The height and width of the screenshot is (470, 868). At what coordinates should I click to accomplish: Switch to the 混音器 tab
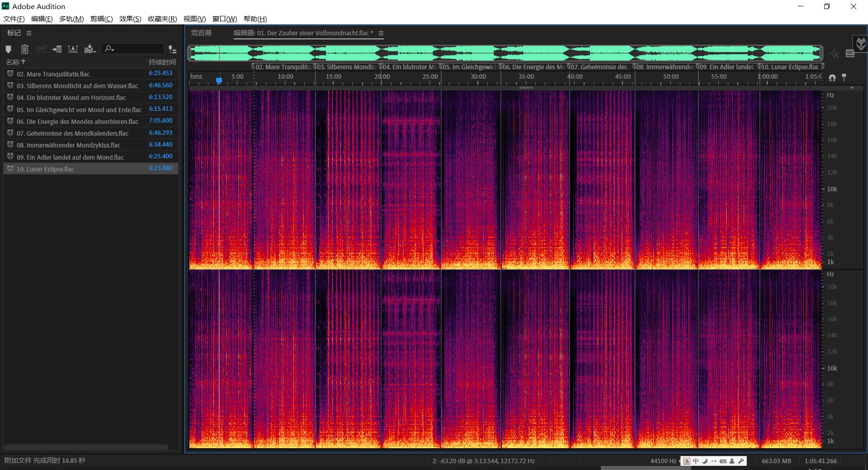[201, 33]
